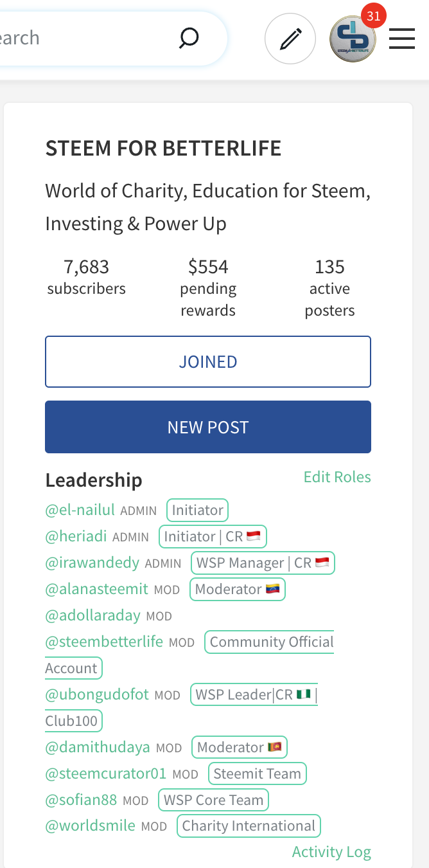The height and width of the screenshot is (868, 429).
Task: Click the red 31 notification badge
Action: (373, 15)
